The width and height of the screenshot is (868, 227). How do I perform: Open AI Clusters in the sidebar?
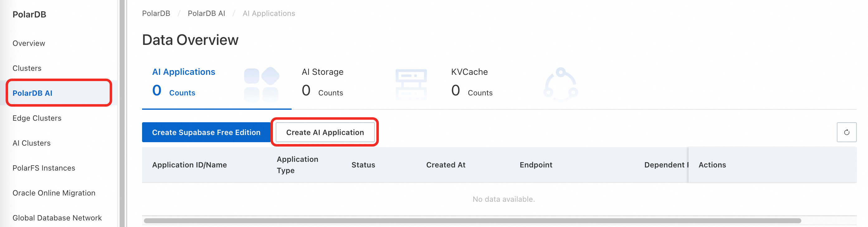tap(31, 143)
